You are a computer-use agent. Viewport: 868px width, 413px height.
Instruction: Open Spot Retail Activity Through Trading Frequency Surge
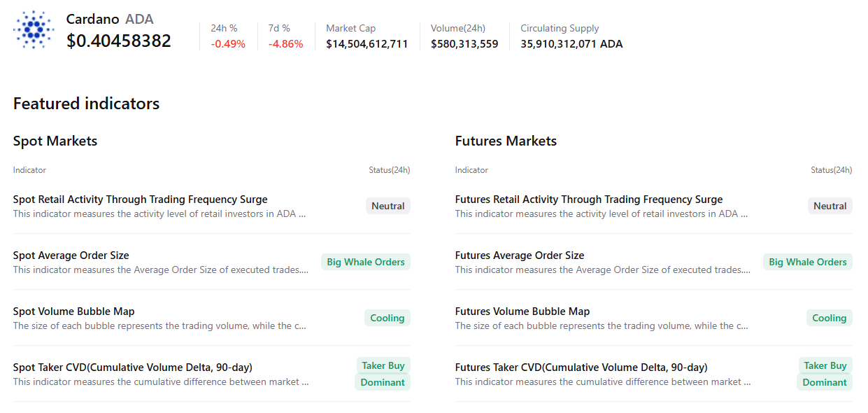[140, 199]
